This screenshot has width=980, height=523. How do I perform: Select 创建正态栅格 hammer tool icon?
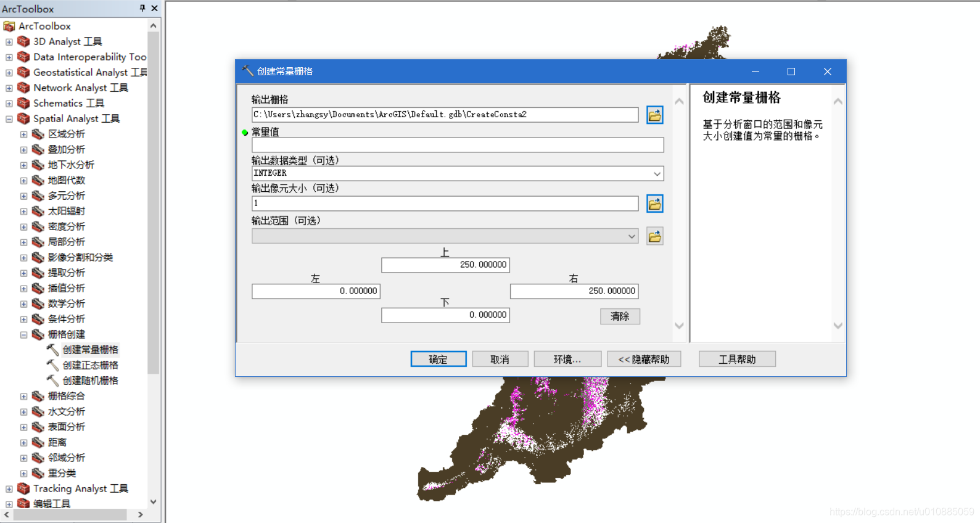click(x=53, y=365)
